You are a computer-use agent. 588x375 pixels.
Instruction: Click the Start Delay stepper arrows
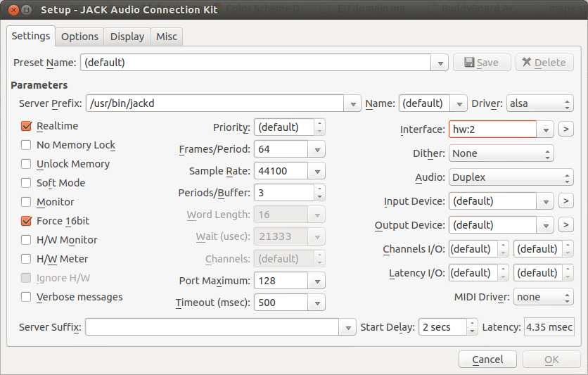click(473, 327)
